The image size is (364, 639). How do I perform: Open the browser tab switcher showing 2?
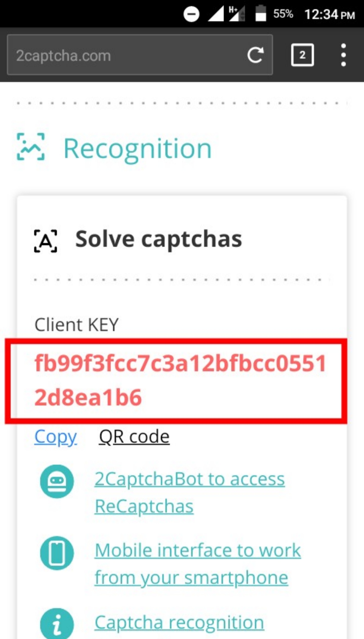[x=302, y=55]
